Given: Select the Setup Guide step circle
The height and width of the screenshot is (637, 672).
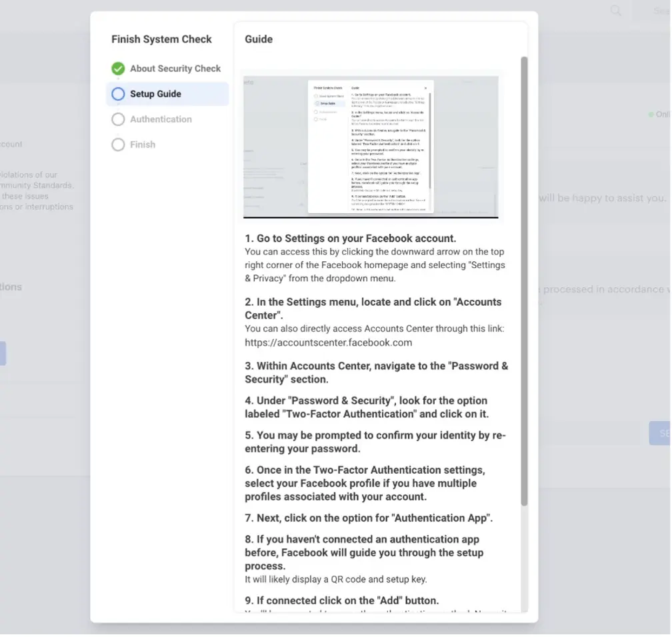Looking at the screenshot, I should click(x=118, y=94).
